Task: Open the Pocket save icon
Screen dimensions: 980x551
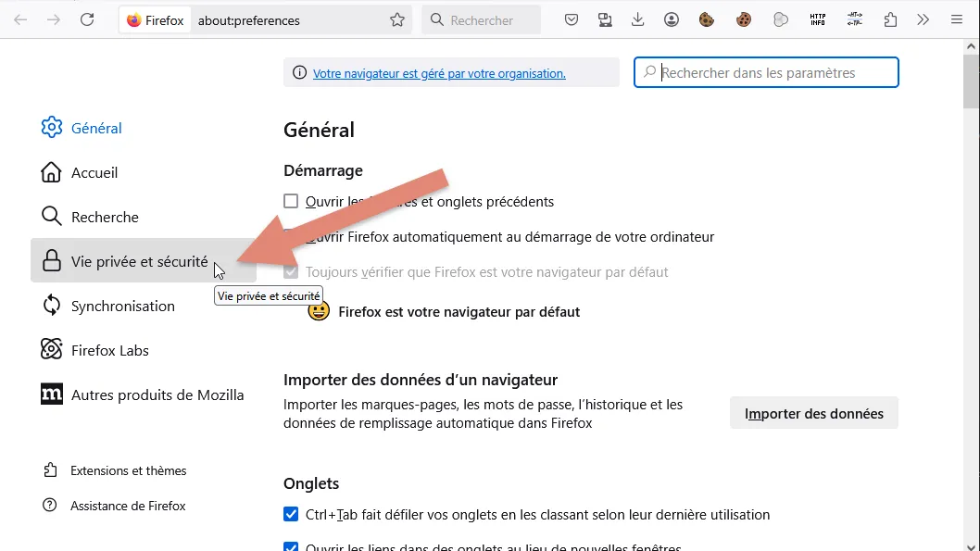Action: [x=572, y=20]
